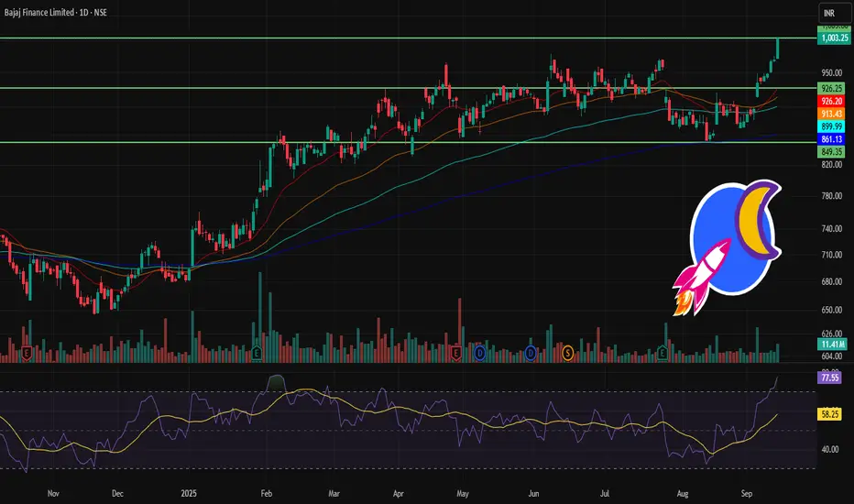Screen dimensions: 854x504
Task: Select the cyan 899.99 moving average label
Action: [x=831, y=126]
